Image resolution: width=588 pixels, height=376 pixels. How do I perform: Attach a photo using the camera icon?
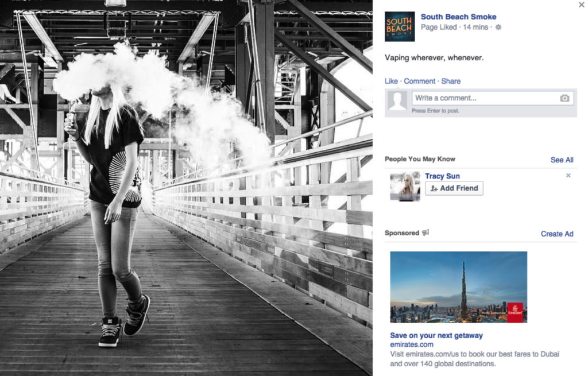click(x=565, y=98)
